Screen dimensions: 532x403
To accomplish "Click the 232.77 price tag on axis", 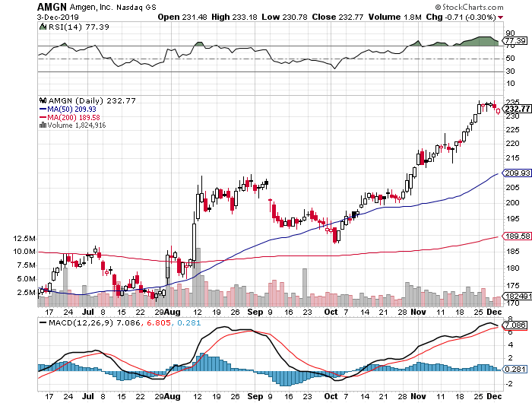I will (517, 109).
